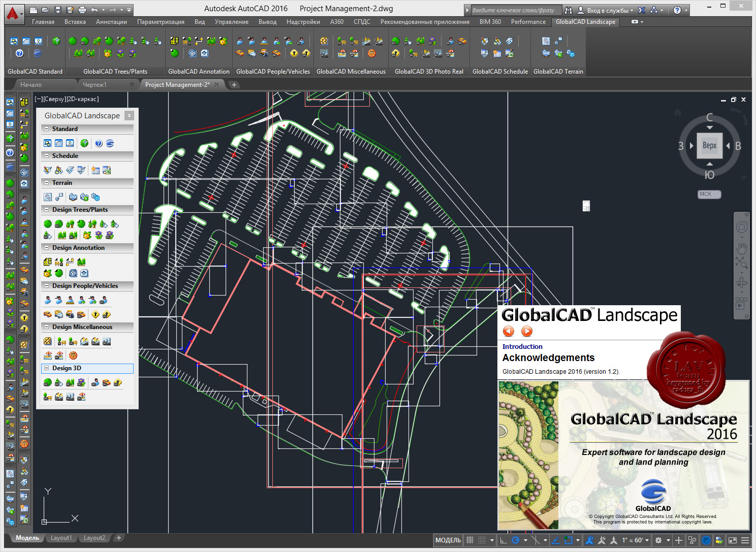Click the basketball icon in palette Design Miscellaneous section
The width and height of the screenshot is (756, 552).
point(73,355)
